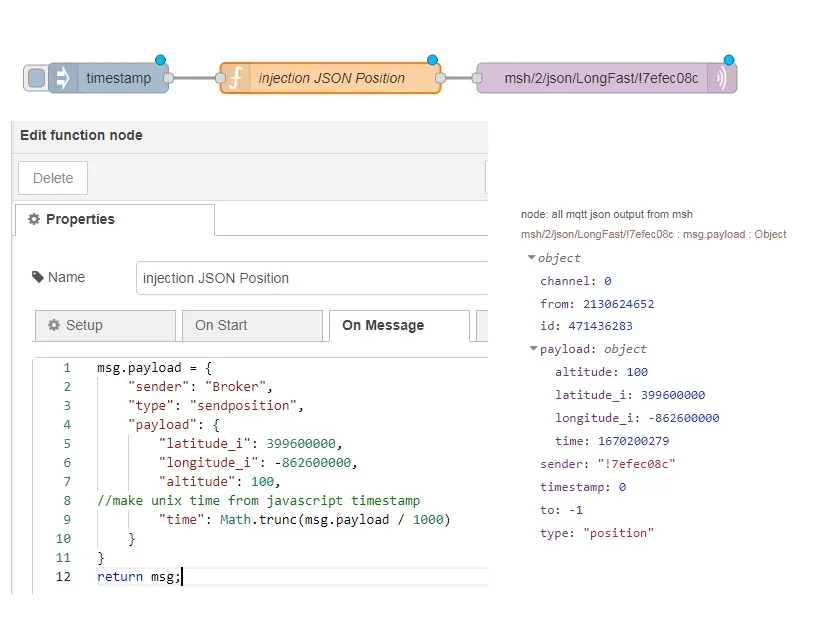Click the output port of timestamp node
The width and height of the screenshot is (826, 629).
pyautogui.click(x=169, y=78)
